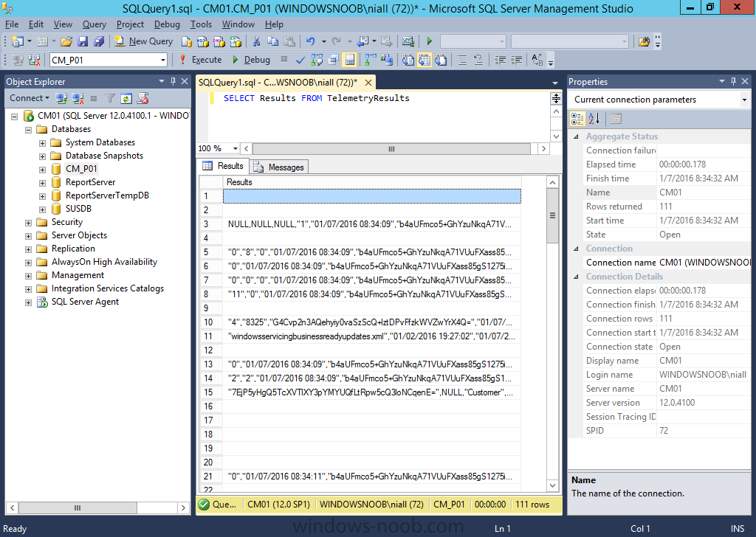Screen dimensions: 756x537
Task: Save the query with the floppy icon
Action: [83, 41]
